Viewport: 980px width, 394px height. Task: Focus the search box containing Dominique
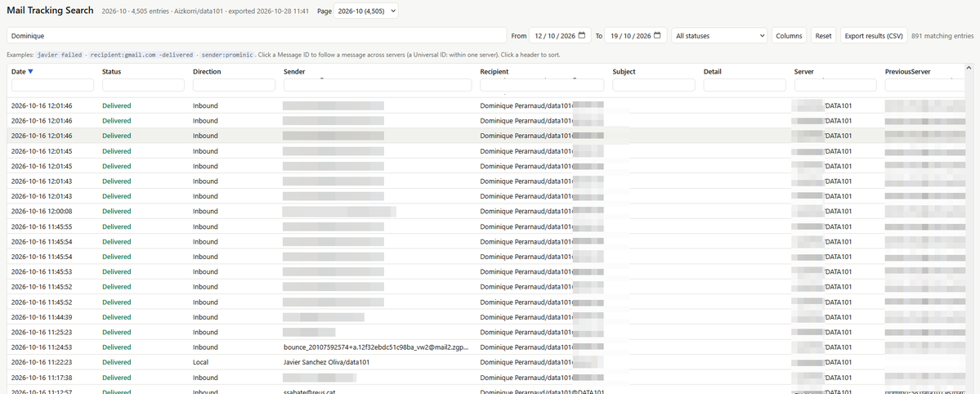(x=257, y=36)
